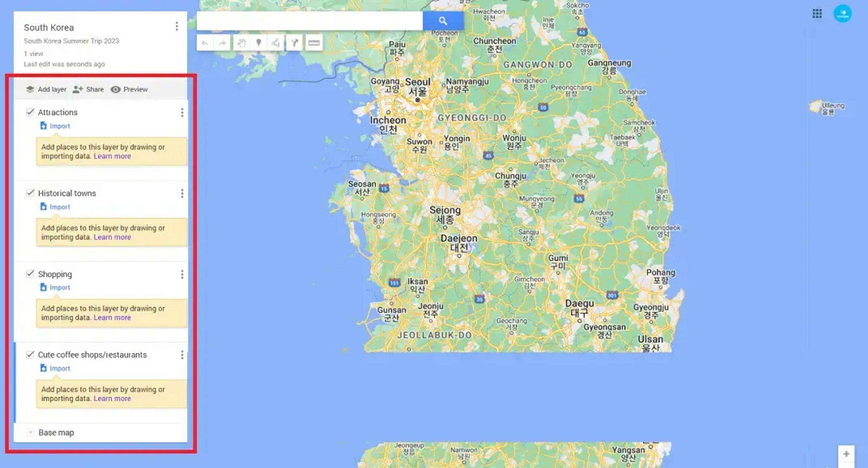Click the Cute coffee shops/restaurants layer name
This screenshot has height=468, width=868.
(x=92, y=355)
